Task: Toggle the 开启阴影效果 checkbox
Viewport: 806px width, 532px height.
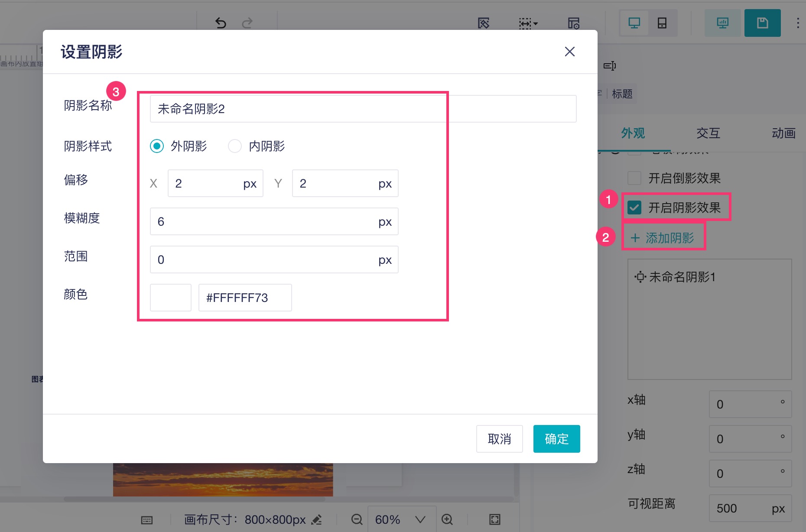Action: click(x=634, y=208)
